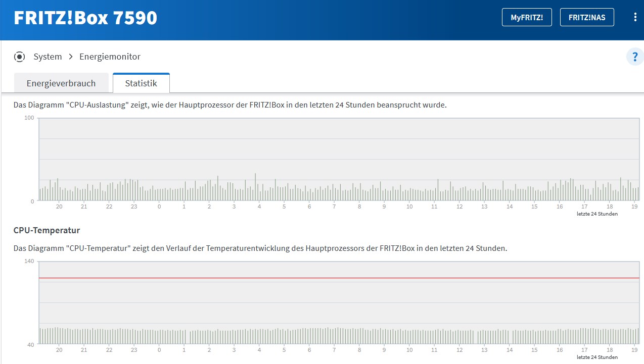Open the FRITZ!NAS button
The height and width of the screenshot is (364, 644).
coord(587,17)
